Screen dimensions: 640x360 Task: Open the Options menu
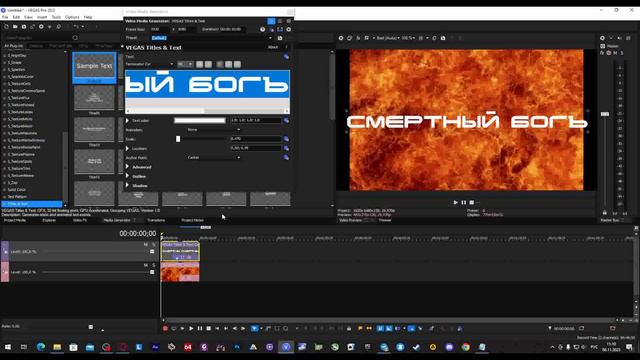click(72, 17)
